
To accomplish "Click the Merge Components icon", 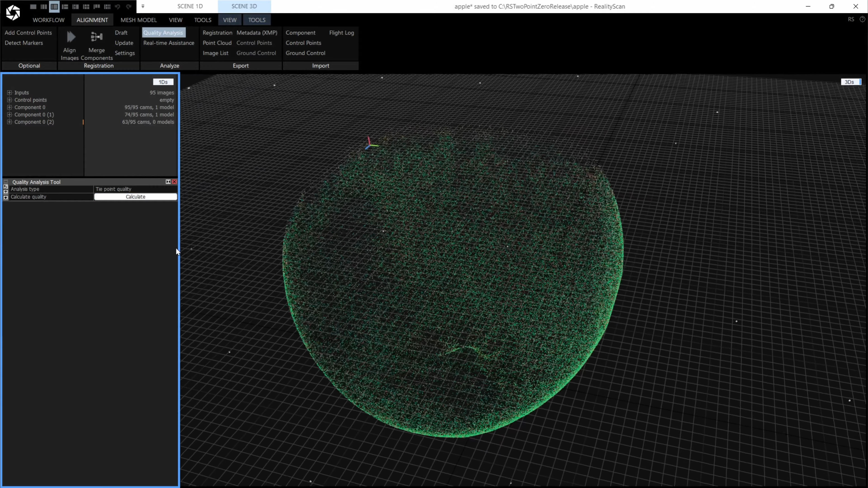I will pos(96,37).
